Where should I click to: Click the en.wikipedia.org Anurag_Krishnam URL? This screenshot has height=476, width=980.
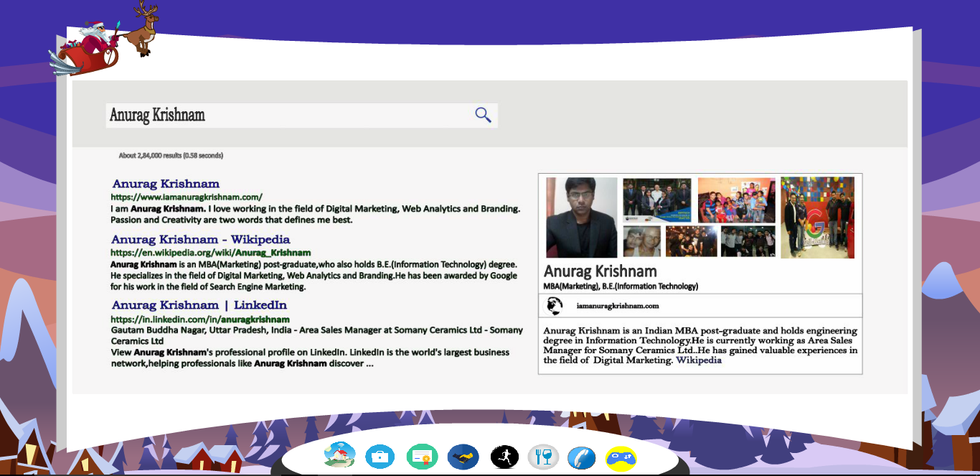211,253
